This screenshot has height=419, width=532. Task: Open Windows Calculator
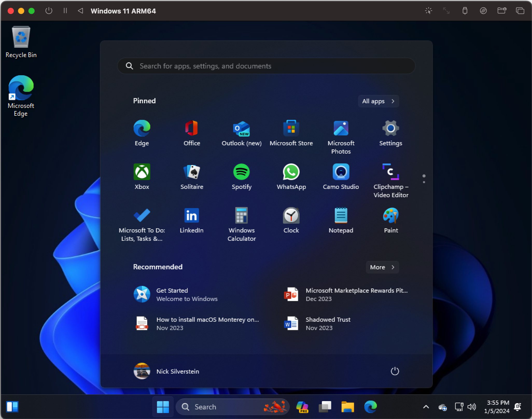point(241,224)
